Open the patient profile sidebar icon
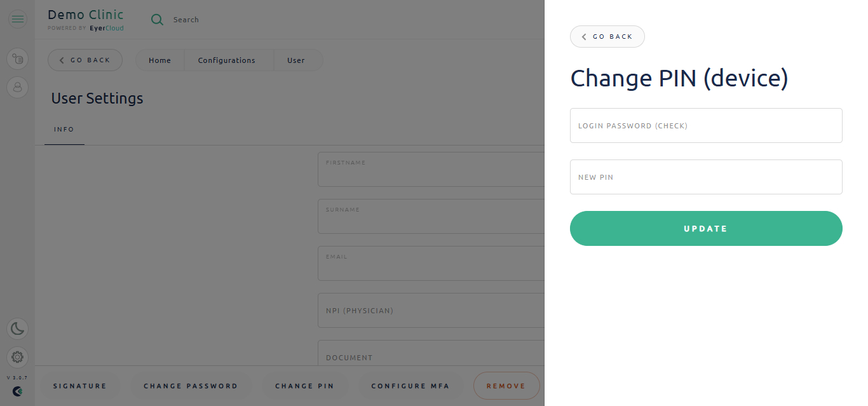This screenshot has height=406, width=868. [x=18, y=87]
